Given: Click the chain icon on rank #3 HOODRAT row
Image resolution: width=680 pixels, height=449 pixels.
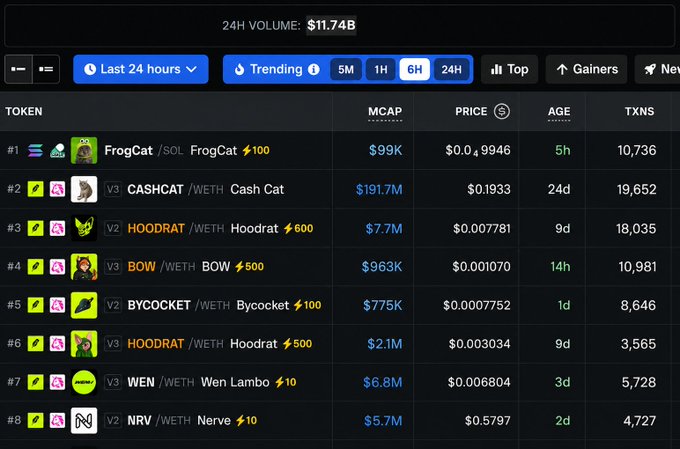Looking at the screenshot, I should (x=36, y=228).
